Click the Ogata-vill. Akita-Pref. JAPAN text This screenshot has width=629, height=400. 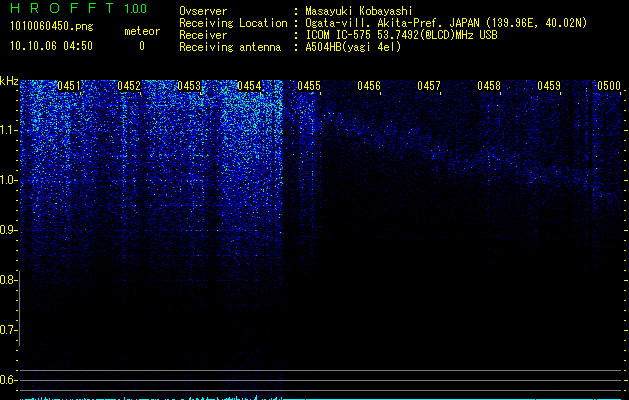[392, 23]
